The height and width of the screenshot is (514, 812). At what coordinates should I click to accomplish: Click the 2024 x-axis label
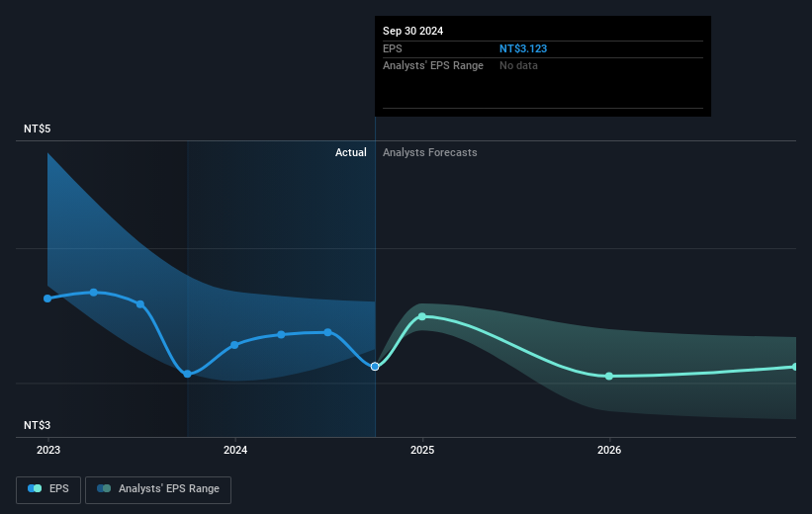pos(235,451)
